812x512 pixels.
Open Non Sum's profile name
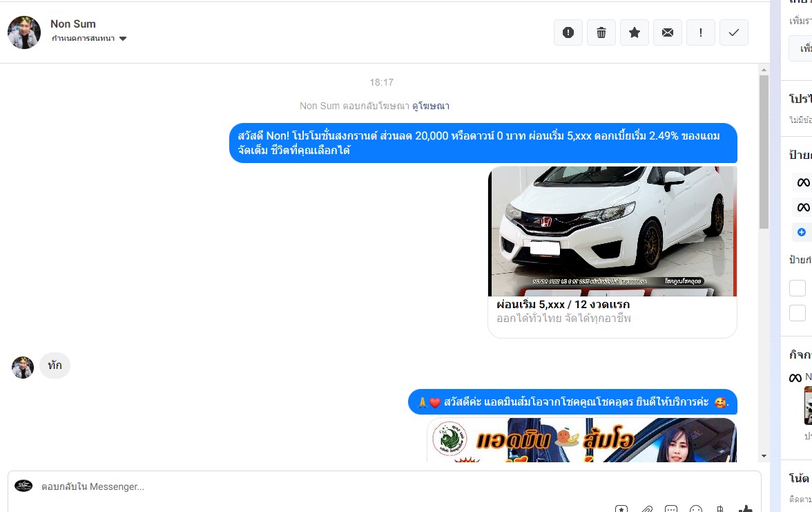tap(73, 24)
